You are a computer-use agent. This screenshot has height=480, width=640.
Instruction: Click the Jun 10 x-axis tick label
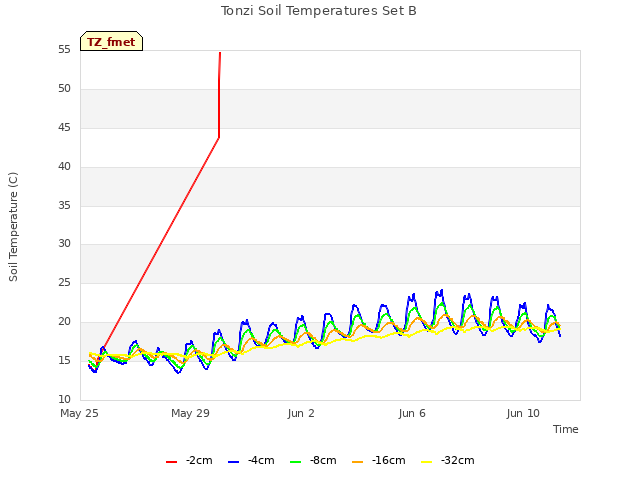523,413
